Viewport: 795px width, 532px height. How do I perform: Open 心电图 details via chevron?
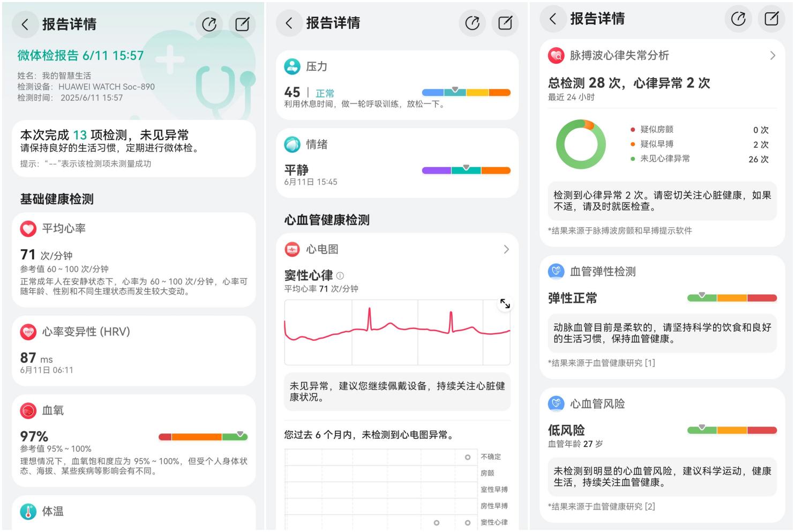506,249
